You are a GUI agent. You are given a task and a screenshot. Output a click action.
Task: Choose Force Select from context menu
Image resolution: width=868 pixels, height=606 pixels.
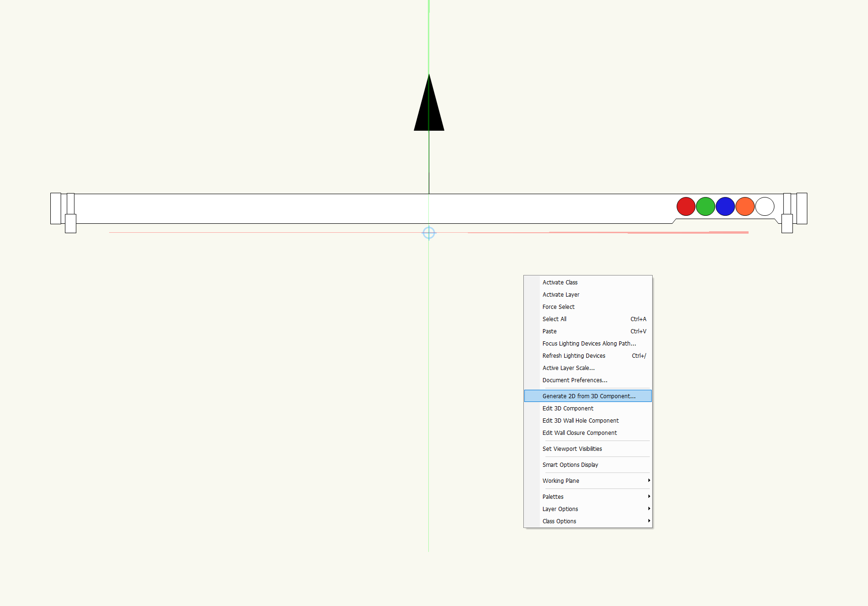click(x=558, y=307)
